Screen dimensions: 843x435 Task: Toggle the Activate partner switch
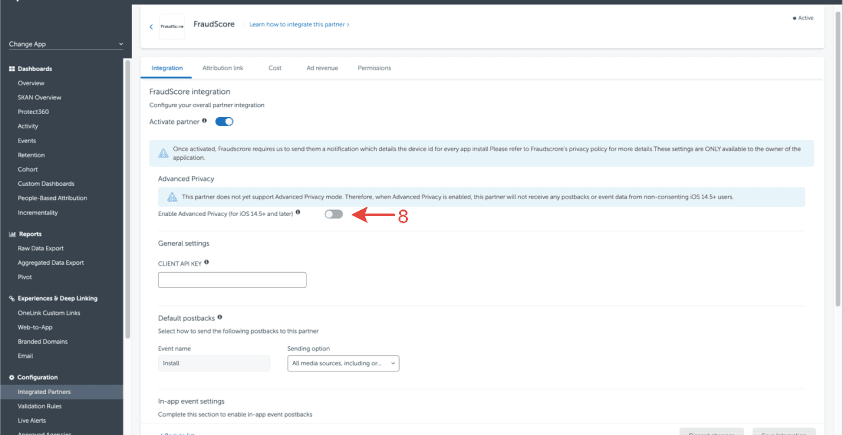tap(224, 122)
